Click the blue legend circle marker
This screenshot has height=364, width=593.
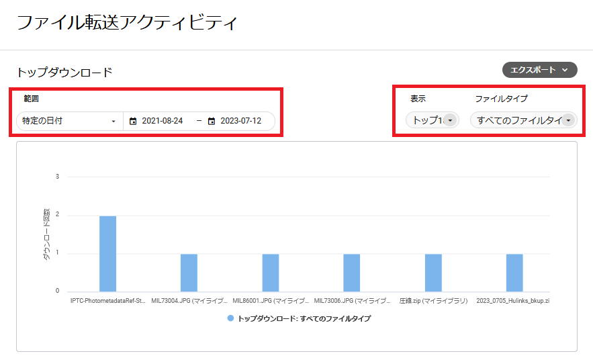230,318
